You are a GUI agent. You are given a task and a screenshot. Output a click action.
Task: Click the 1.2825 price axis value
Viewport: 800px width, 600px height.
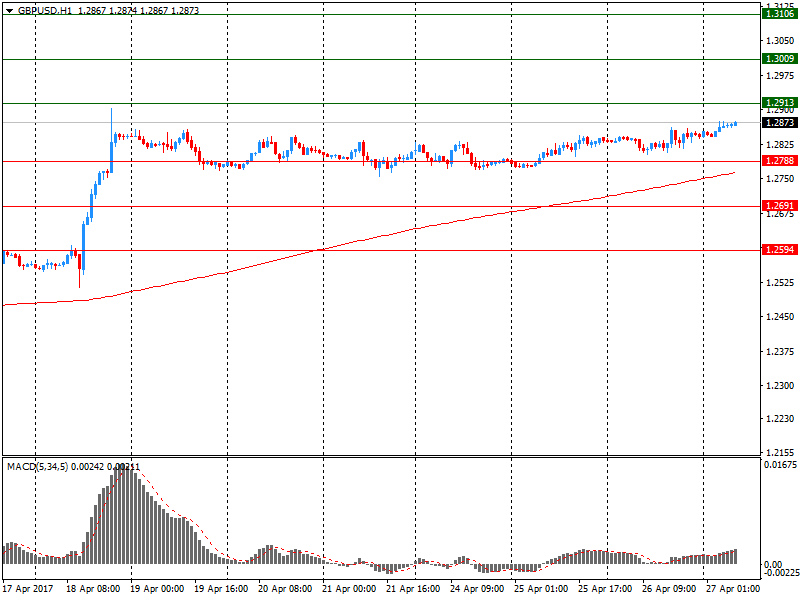tap(780, 145)
